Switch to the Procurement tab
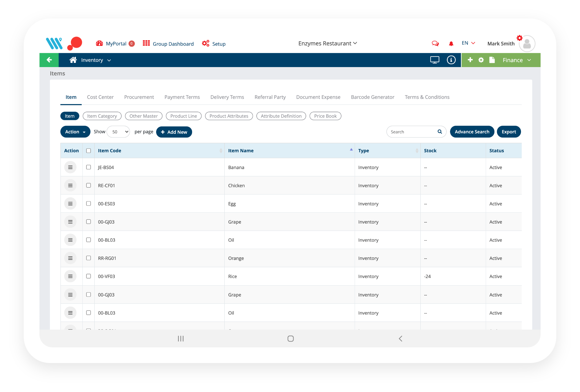Image resolution: width=580 pixels, height=392 pixels. click(x=139, y=97)
